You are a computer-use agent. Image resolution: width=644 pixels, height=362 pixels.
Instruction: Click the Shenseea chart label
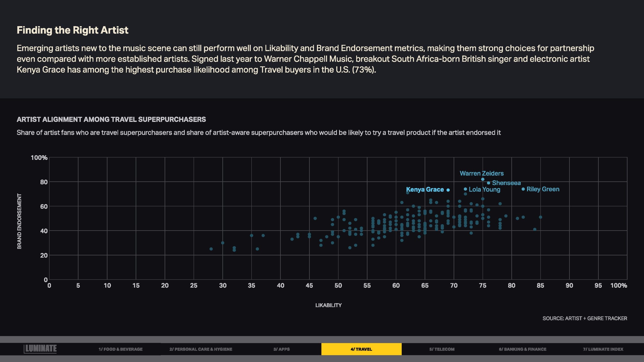[506, 183]
